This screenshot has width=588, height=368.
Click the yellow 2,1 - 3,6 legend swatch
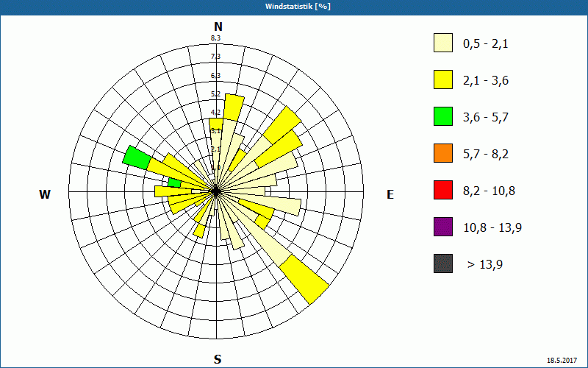coord(443,79)
